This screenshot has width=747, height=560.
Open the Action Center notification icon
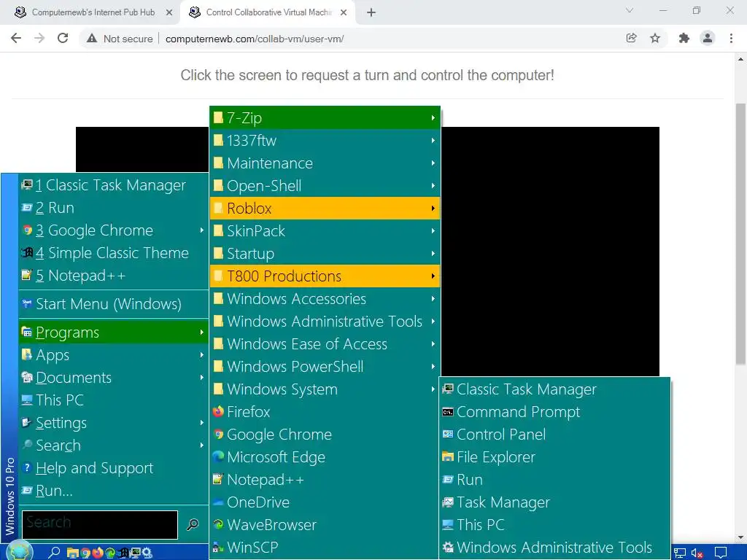coord(721,553)
